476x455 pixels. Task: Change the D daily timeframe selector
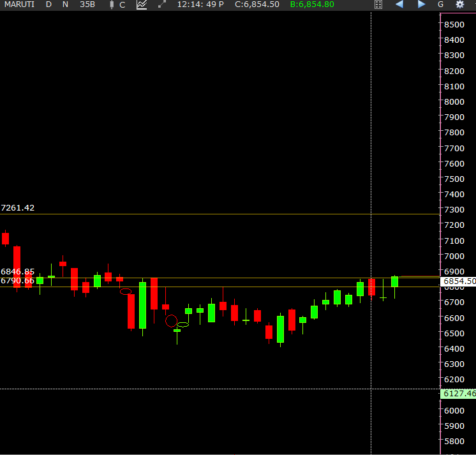click(x=48, y=4)
